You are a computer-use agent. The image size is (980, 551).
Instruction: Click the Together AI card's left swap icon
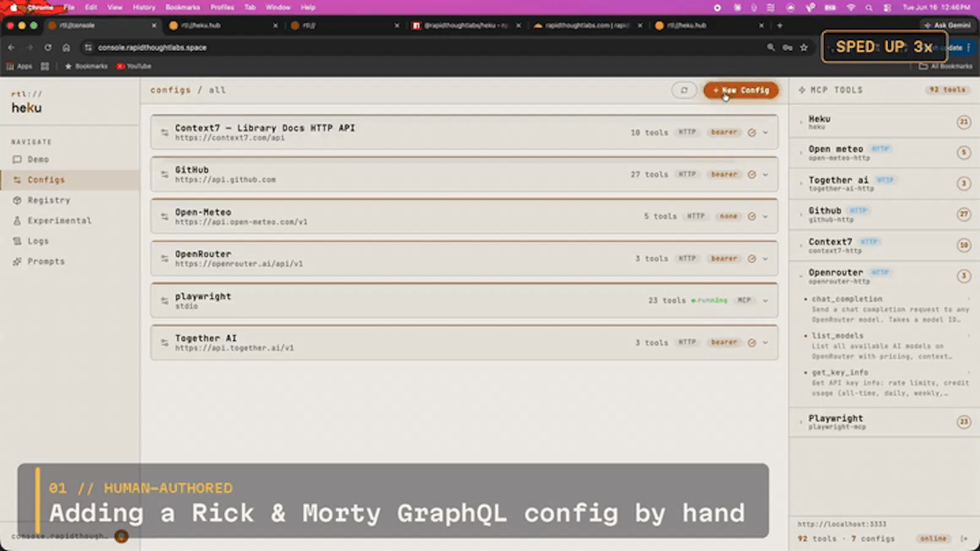coord(164,342)
